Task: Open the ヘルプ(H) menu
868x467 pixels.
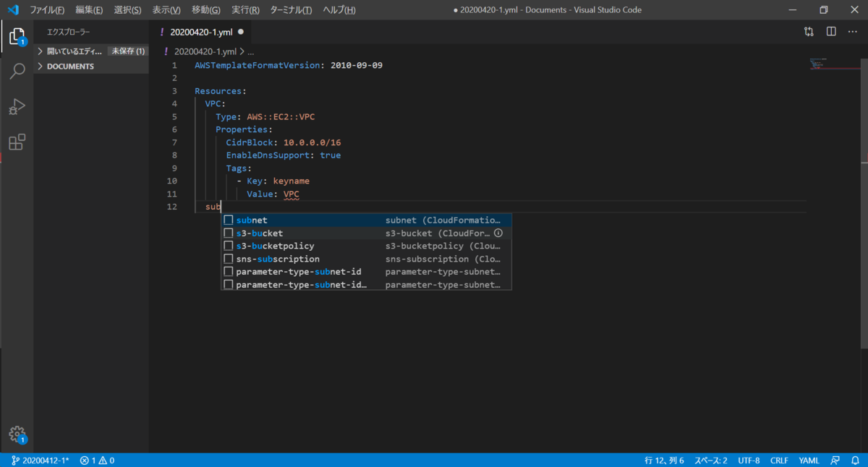Action: click(339, 10)
